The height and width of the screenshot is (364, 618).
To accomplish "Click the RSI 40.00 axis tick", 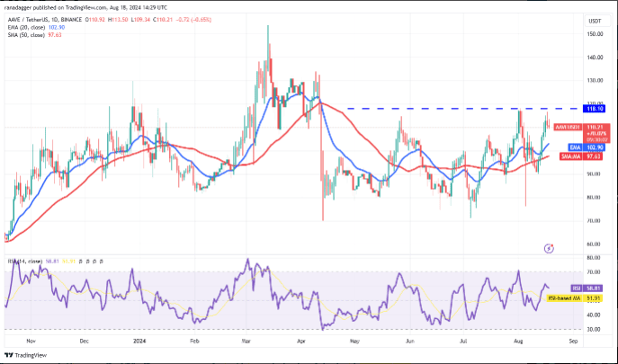I will (x=594, y=315).
